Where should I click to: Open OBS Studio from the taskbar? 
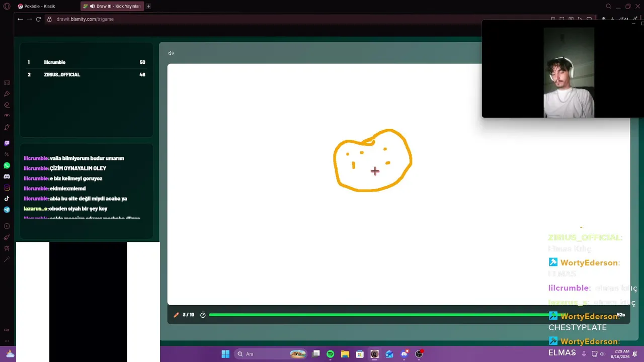419,354
